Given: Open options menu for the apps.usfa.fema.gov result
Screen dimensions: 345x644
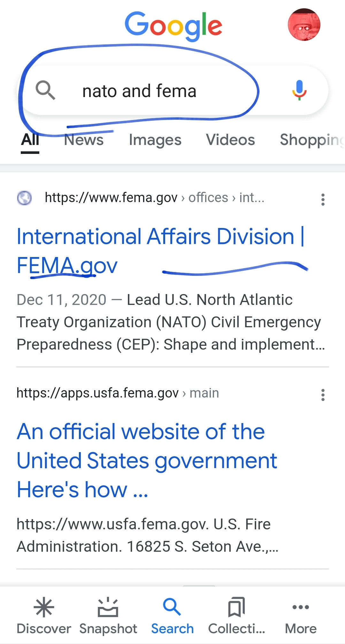Looking at the screenshot, I should pos(323,395).
